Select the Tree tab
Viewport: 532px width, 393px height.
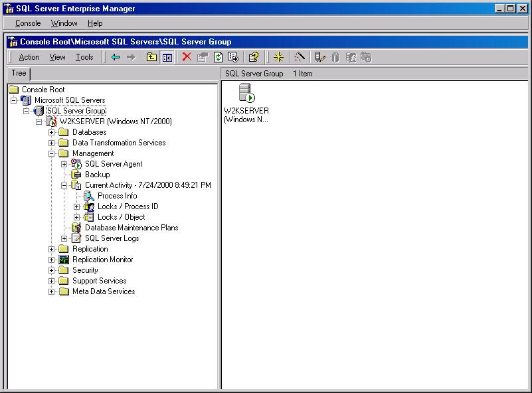(x=19, y=74)
